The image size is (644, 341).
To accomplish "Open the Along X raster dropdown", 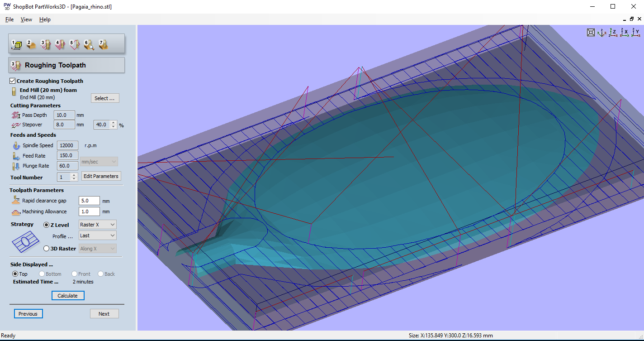I will pyautogui.click(x=97, y=249).
